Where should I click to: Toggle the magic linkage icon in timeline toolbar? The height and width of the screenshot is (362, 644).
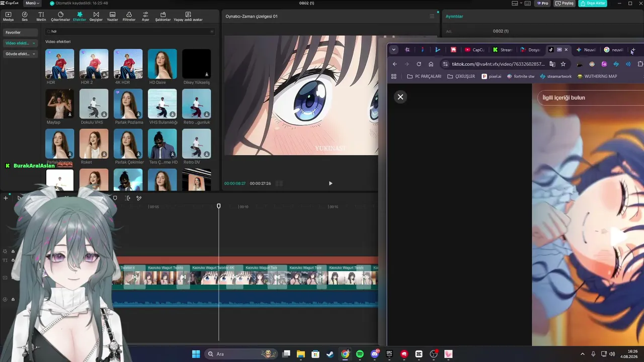click(139, 198)
